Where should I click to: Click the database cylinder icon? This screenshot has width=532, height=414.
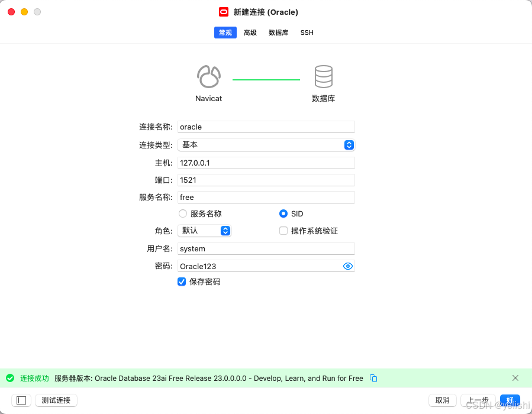[x=323, y=77]
